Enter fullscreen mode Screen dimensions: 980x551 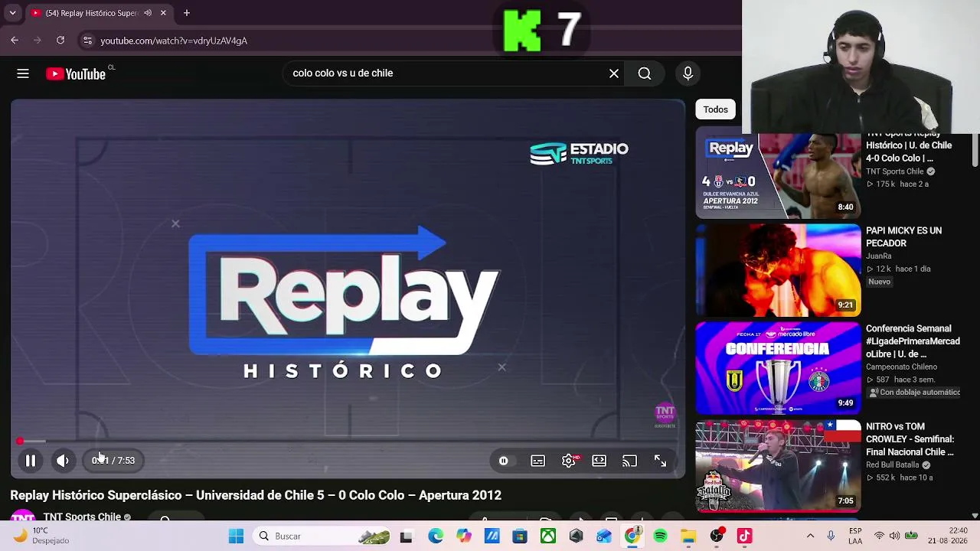pyautogui.click(x=660, y=461)
